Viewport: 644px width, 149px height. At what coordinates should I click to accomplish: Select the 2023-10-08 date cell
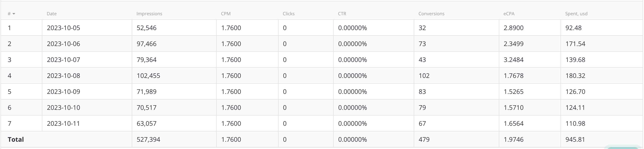coord(63,76)
